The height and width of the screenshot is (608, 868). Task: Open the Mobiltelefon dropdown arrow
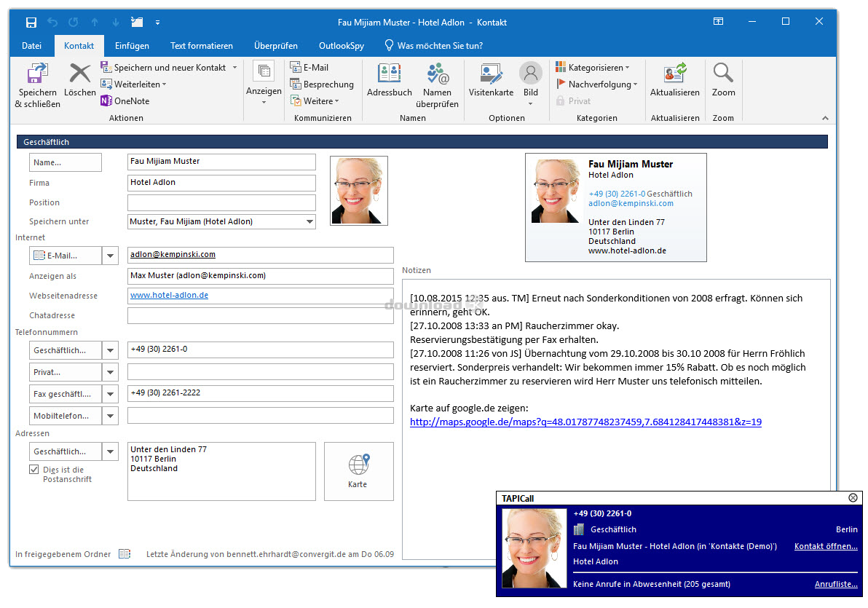[x=110, y=416]
